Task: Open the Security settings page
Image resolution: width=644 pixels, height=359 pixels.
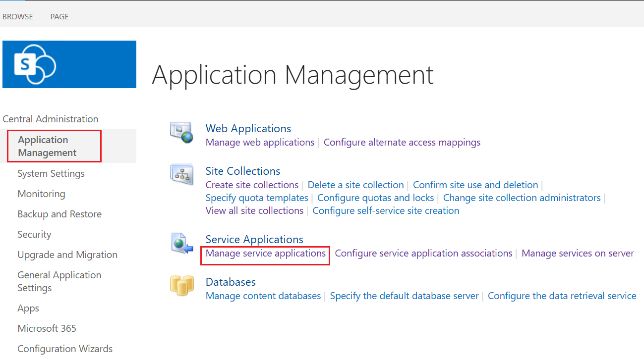Action: click(34, 234)
